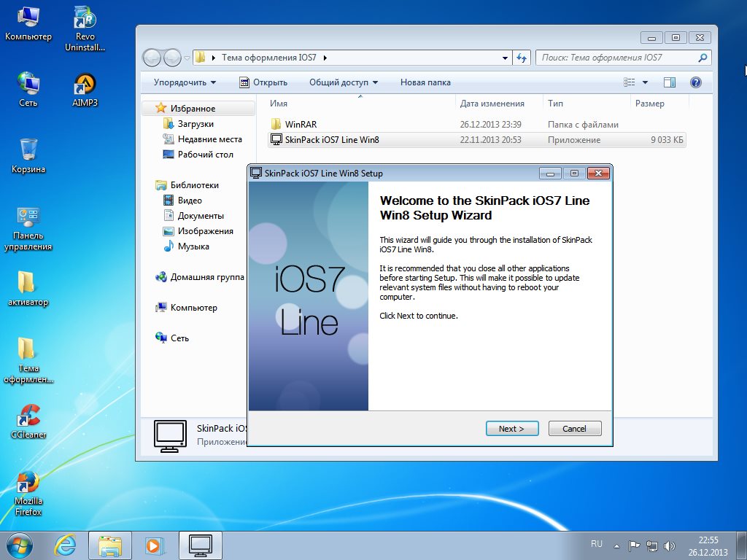The width and height of the screenshot is (747, 560).
Task: Open the Revo Uninstaller desktop shortcut
Action: pyautogui.click(x=85, y=28)
